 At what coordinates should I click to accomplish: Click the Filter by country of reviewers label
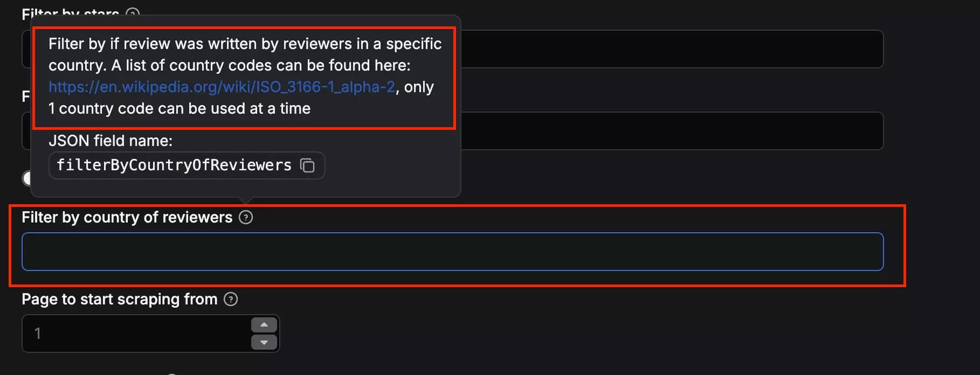[x=127, y=217]
